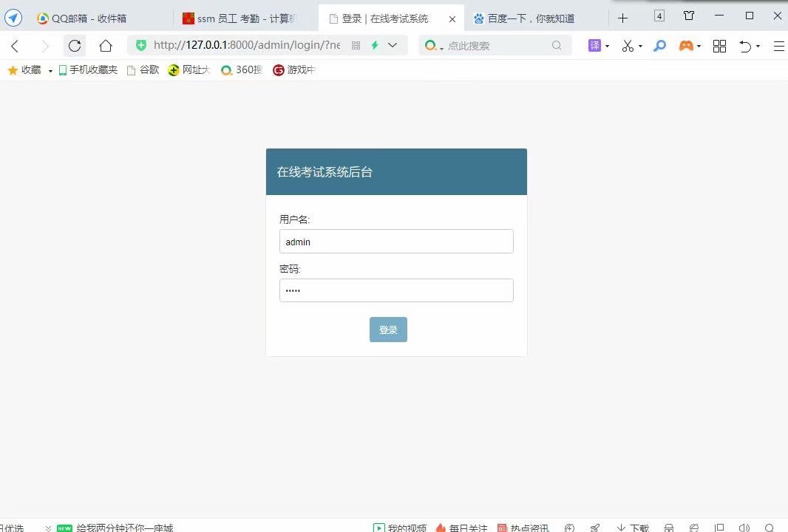Open the 360搜 bookmark
The height and width of the screenshot is (532, 788).
click(242, 70)
